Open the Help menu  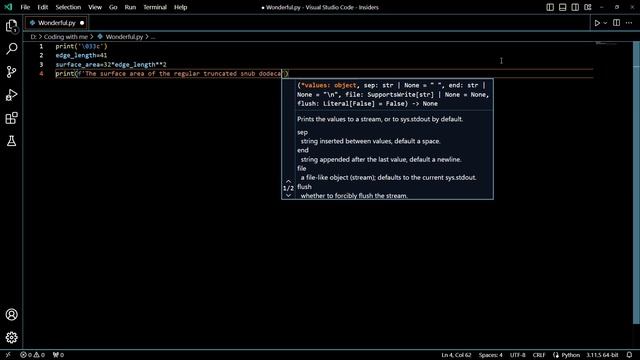coord(180,7)
